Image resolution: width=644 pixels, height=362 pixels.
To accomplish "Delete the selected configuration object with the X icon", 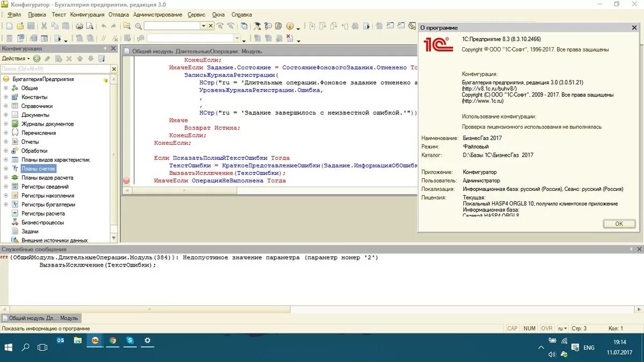I will [x=69, y=58].
